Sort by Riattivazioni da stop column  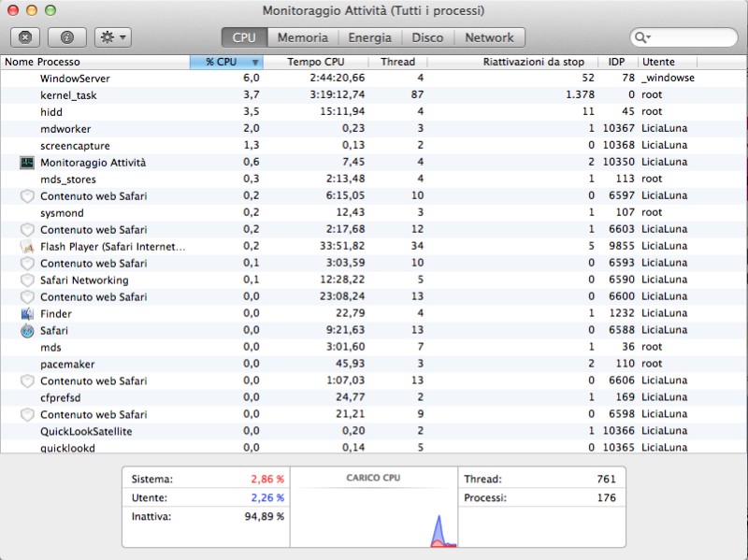(x=512, y=62)
